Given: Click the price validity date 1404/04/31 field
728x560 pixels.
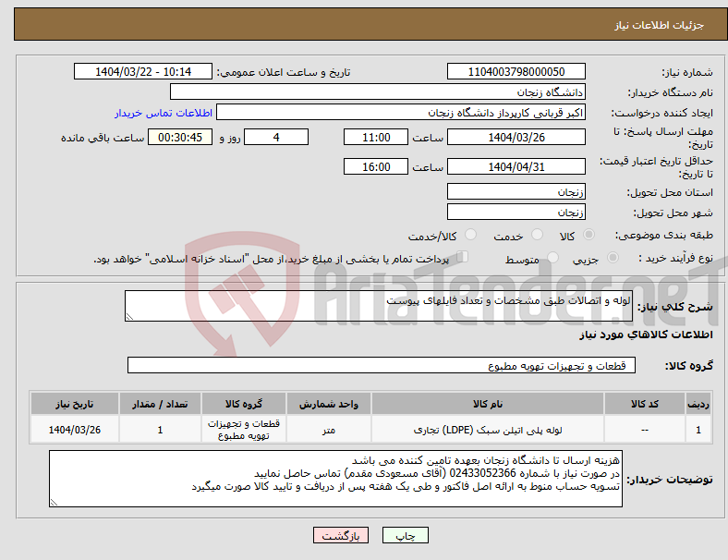Looking at the screenshot, I should pos(516,166).
